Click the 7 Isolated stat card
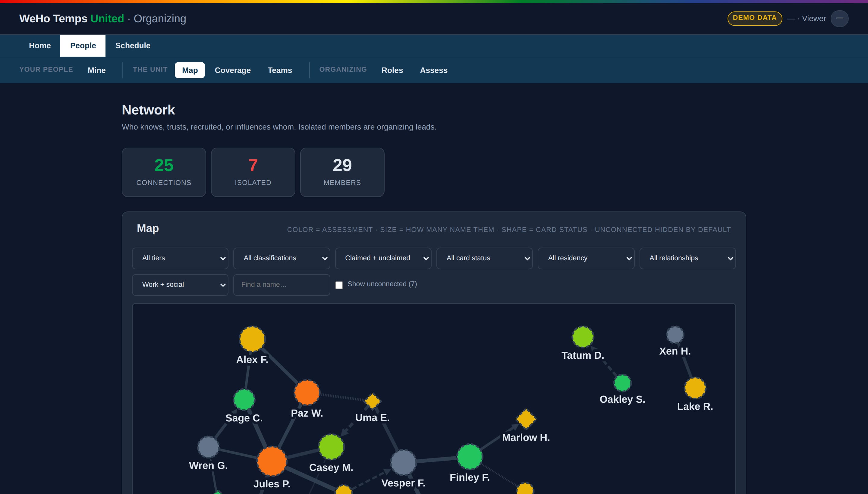The width and height of the screenshot is (868, 494). 253,172
